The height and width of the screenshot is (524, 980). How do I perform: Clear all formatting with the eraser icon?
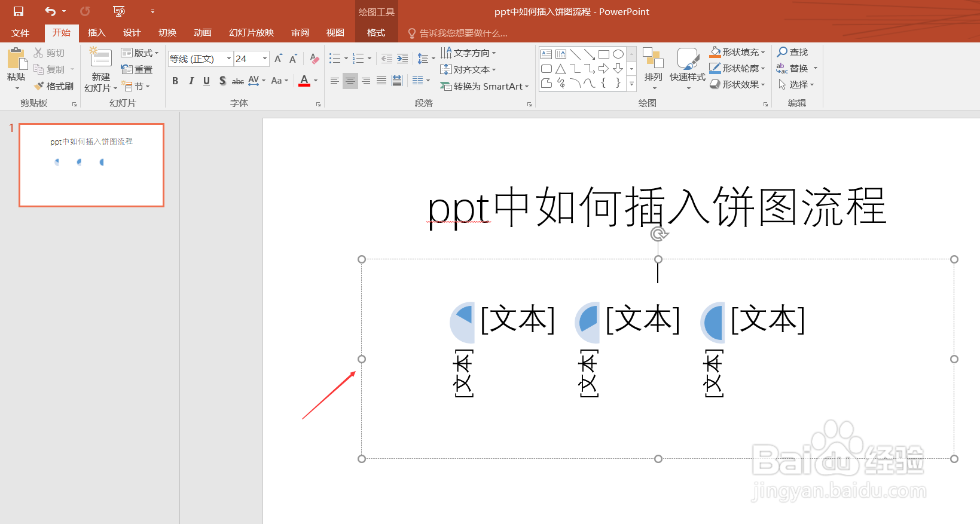click(x=315, y=59)
